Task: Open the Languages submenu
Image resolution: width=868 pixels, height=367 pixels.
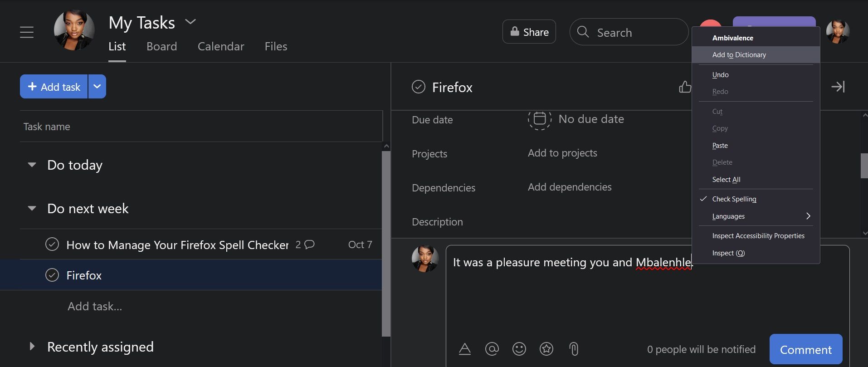Action: (x=756, y=216)
